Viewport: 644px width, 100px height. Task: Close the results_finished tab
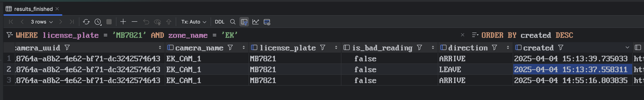tap(57, 9)
